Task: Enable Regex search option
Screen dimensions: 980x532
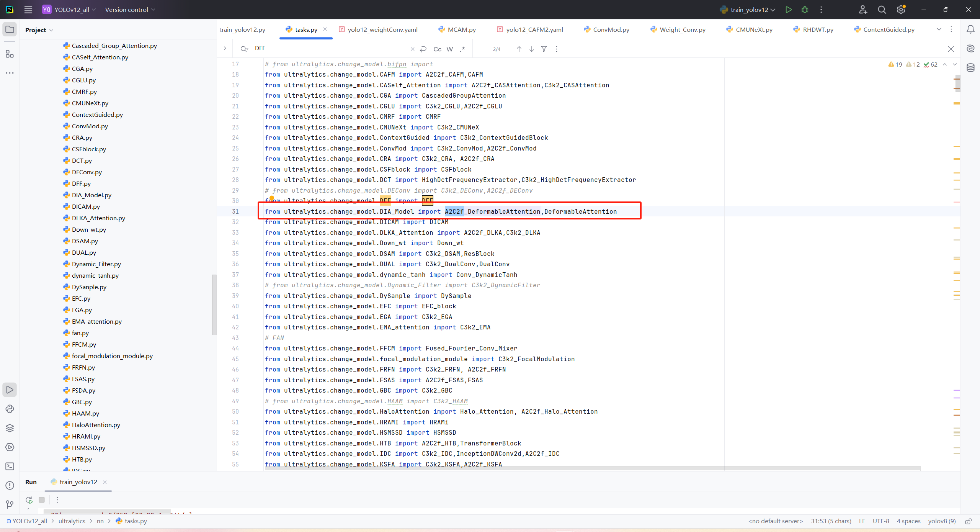Action: pyautogui.click(x=462, y=49)
